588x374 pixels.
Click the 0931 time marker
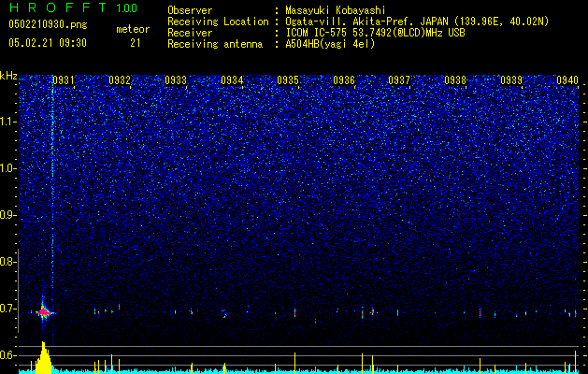coord(63,79)
